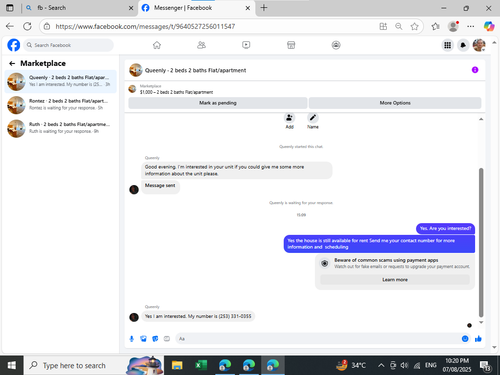The height and width of the screenshot is (375, 500).
Task: Click the 'Yes. Are you interested?' message
Action: click(445, 228)
